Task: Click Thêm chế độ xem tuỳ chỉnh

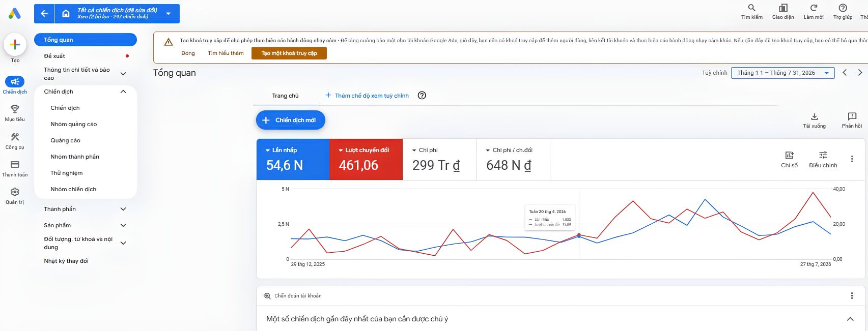Action: (x=367, y=96)
